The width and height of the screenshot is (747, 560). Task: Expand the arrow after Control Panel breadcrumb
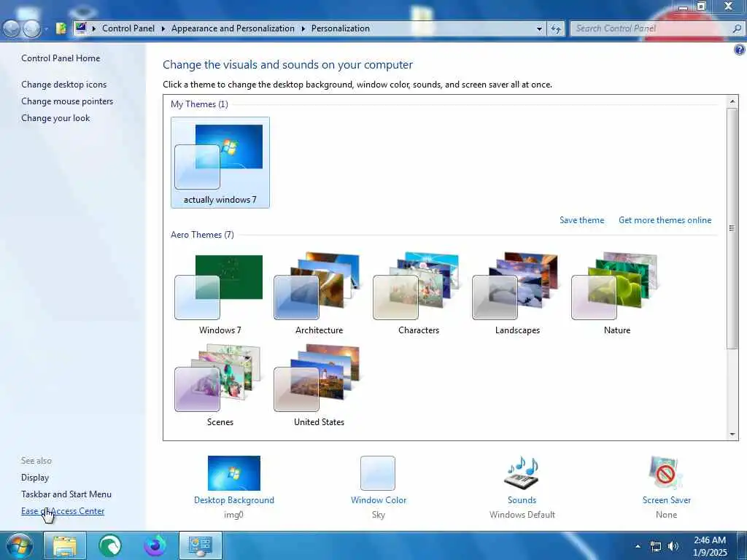(x=163, y=28)
